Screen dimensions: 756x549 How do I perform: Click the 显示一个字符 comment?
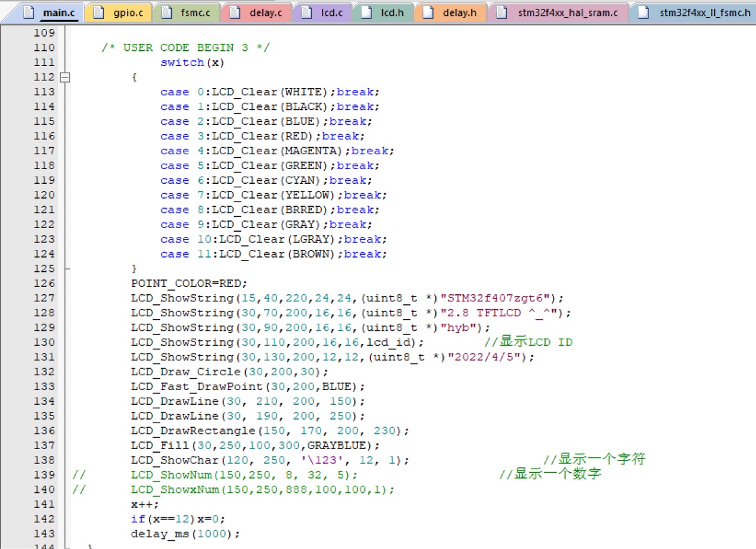(594, 460)
